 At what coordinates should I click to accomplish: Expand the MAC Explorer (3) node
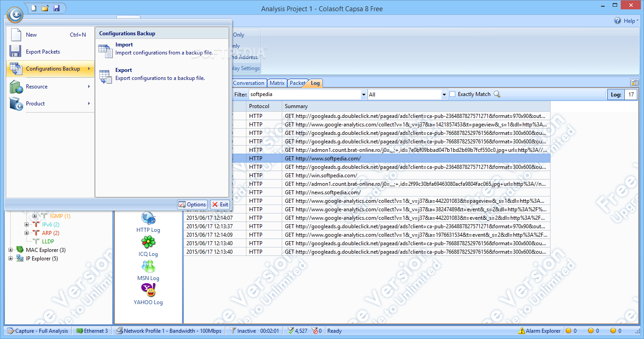point(10,250)
